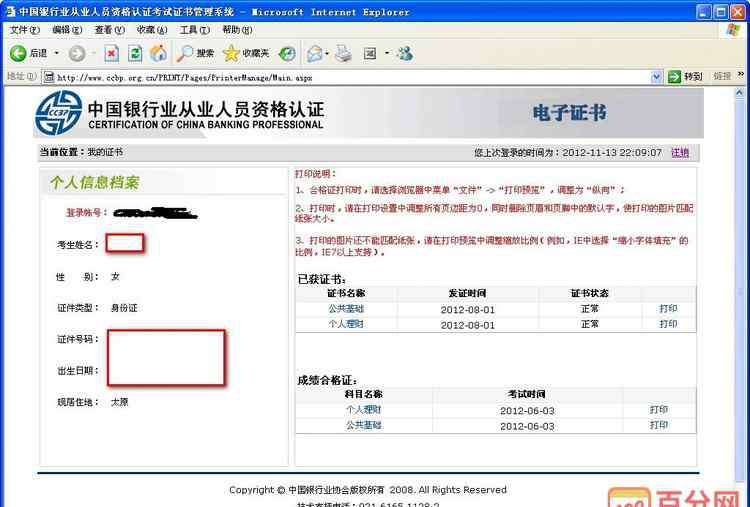Click the 个人信息档案 heading
The image size is (750, 507).
coord(95,183)
